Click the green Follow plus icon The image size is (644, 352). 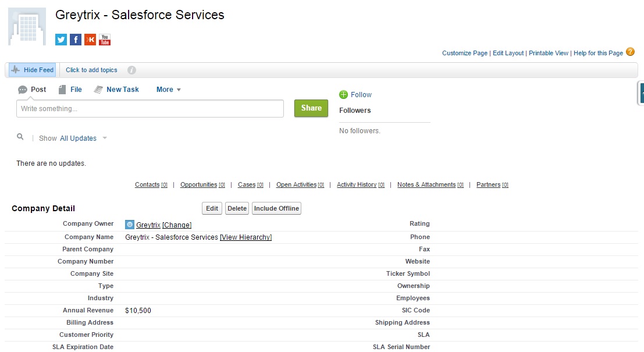coord(343,95)
